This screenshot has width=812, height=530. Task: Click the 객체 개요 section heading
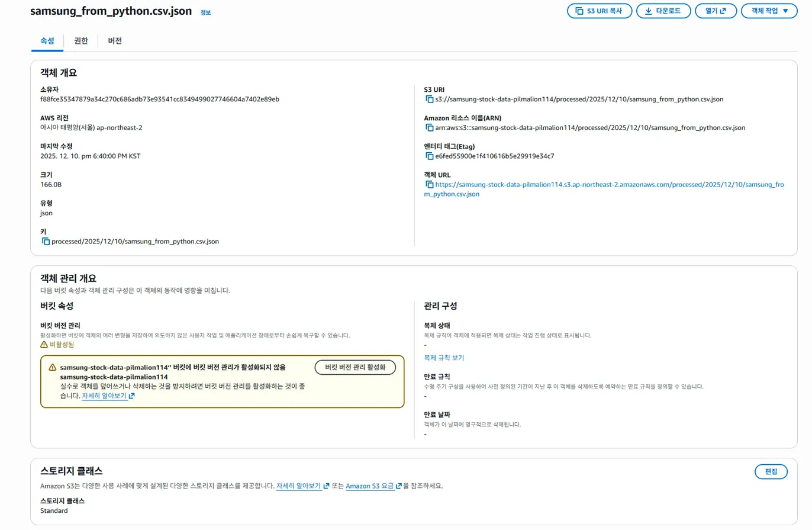[x=59, y=73]
